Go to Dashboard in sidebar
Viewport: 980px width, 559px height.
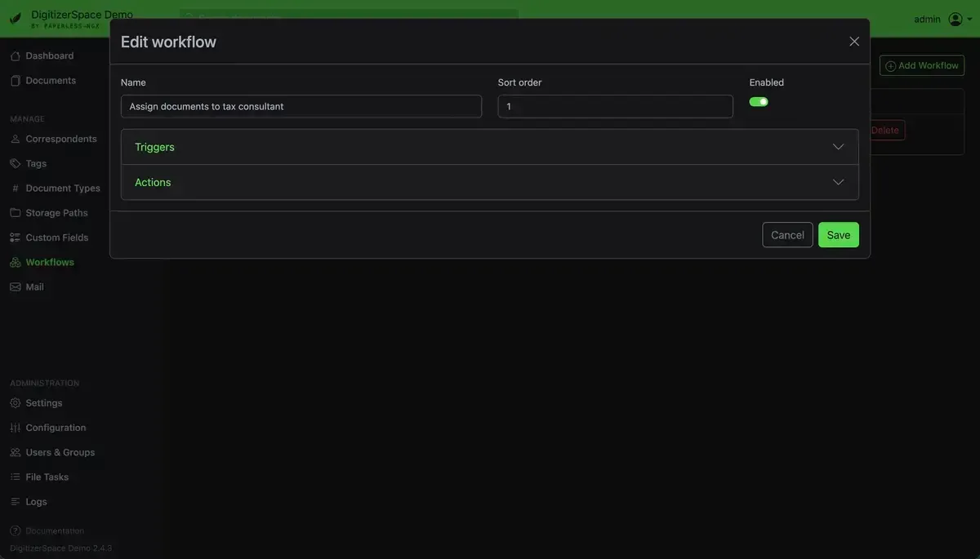coord(49,55)
